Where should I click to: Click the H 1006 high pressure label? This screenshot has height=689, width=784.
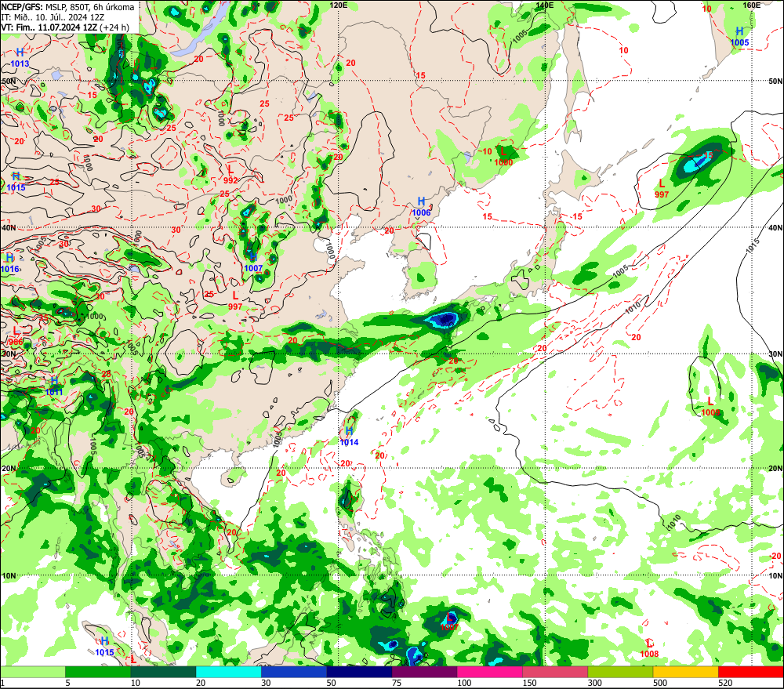point(422,206)
